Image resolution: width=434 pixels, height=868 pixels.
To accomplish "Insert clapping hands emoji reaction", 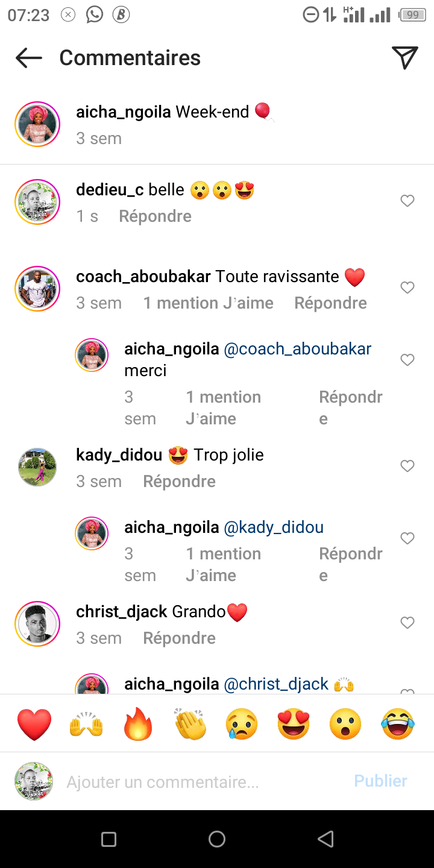I will point(190,724).
